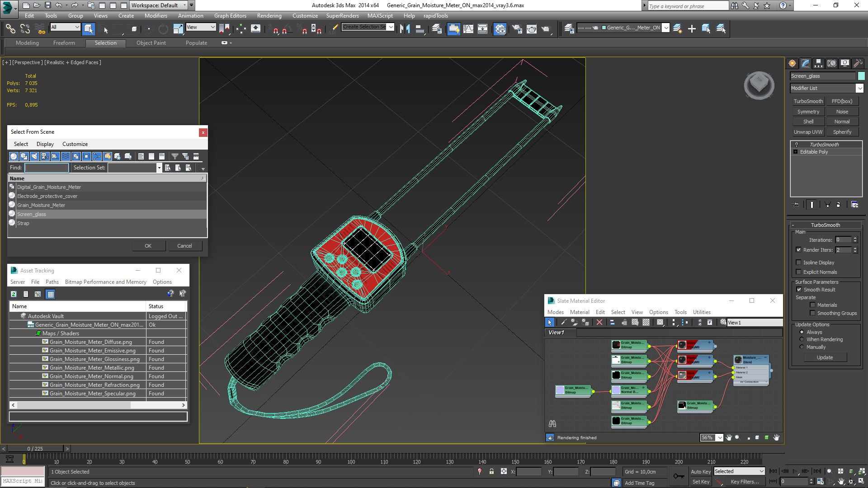Open the Create command panel tab
Viewport: 868px width, 488px height.
(792, 63)
